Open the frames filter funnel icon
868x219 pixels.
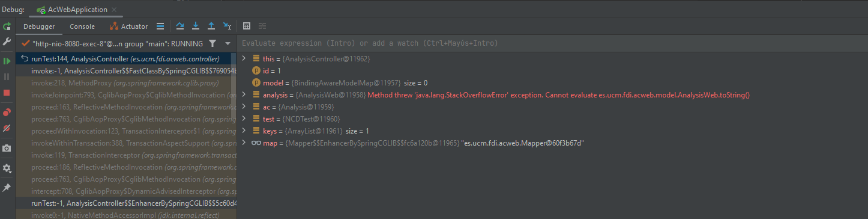(212, 43)
